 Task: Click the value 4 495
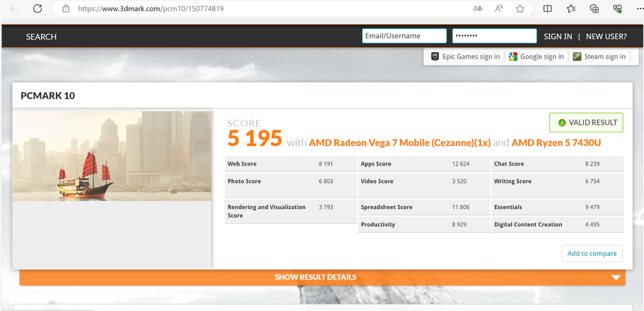[x=593, y=224]
